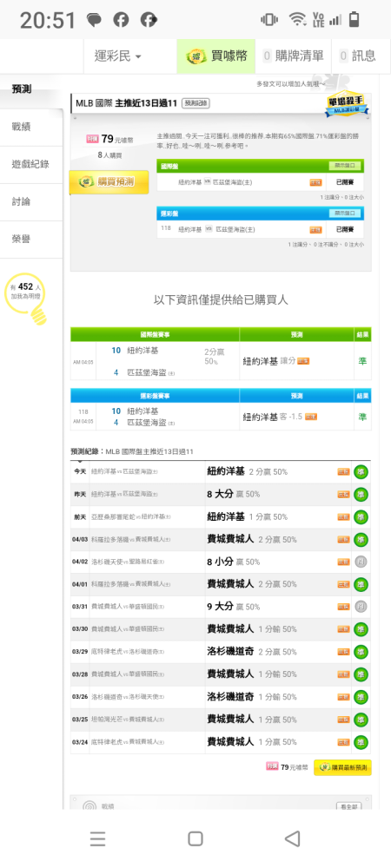Click the green 準 circle in the 03/24 row

(x=361, y=742)
